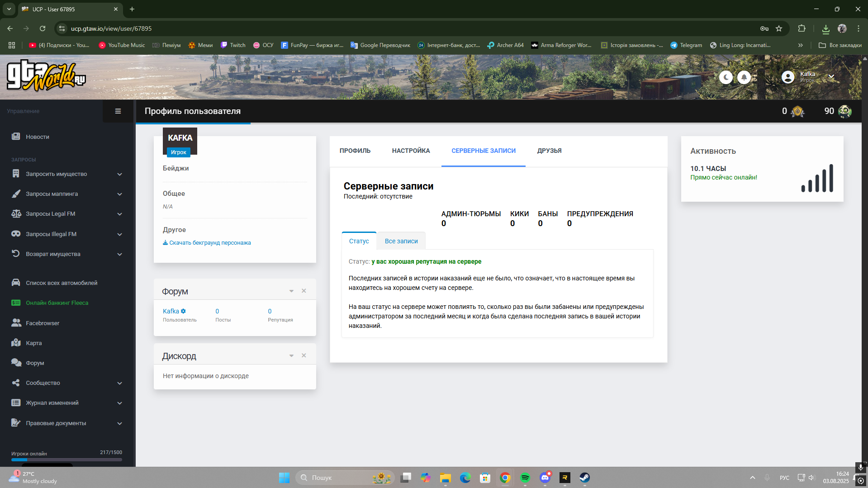Screen dimensions: 868x488
Task: Click the Правовые документы contract icon
Action: (x=16, y=423)
